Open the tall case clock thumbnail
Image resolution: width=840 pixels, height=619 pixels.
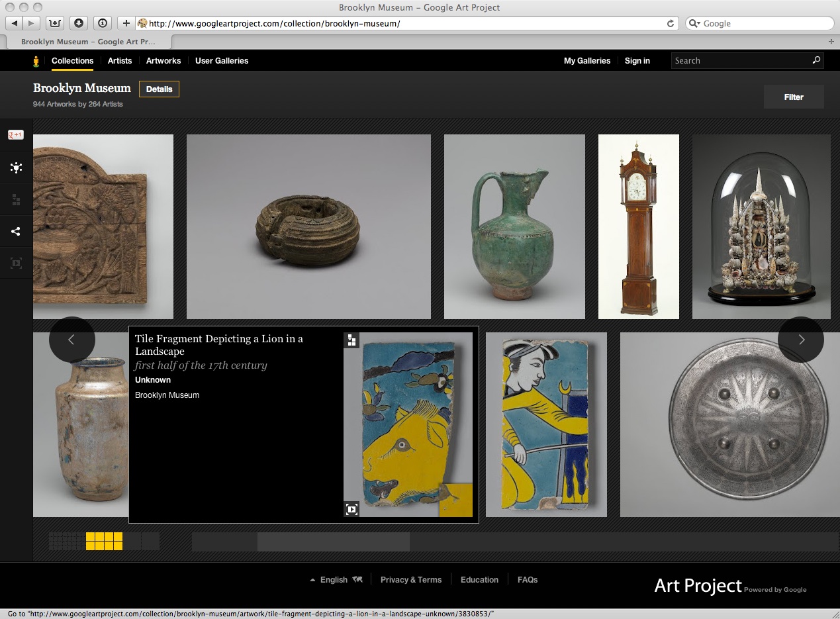pyautogui.click(x=639, y=226)
